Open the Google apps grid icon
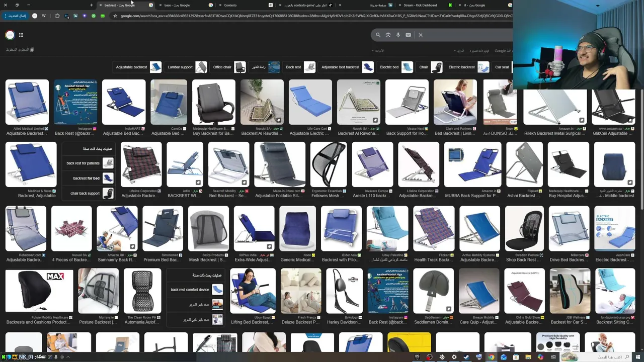The image size is (644, 362). click(21, 35)
